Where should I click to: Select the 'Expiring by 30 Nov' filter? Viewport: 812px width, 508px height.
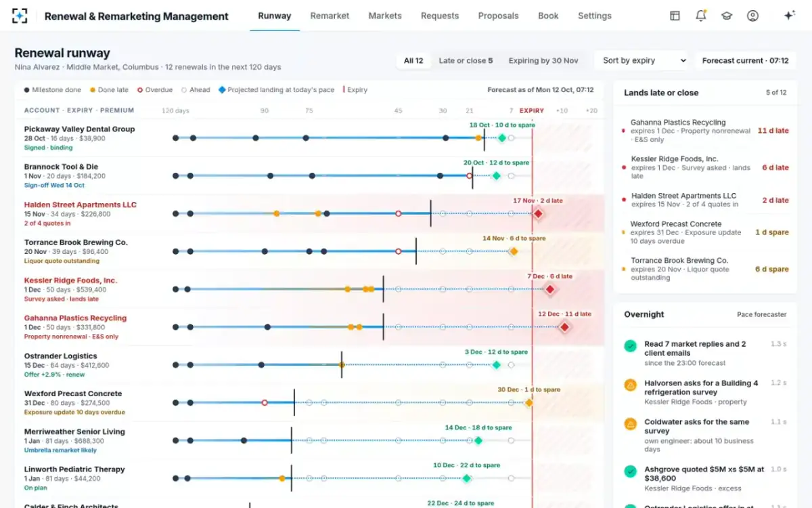point(543,60)
